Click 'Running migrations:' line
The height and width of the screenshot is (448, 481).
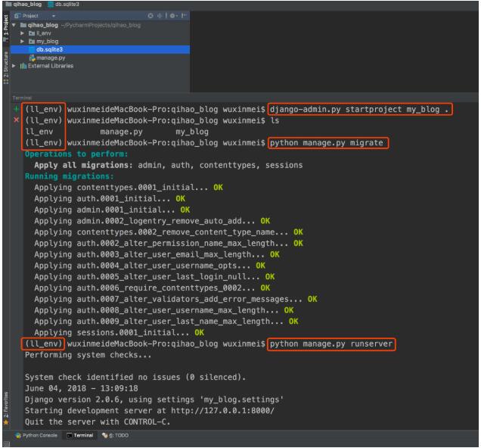pos(69,176)
